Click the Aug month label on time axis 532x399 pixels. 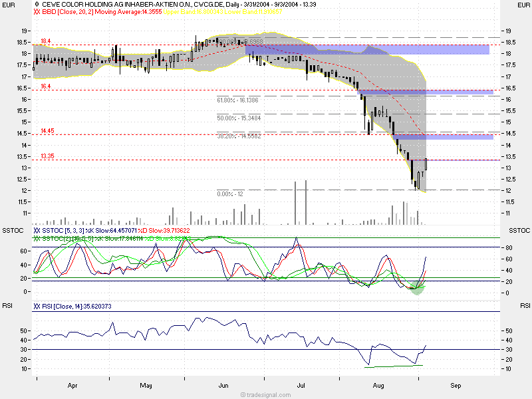tap(378, 386)
